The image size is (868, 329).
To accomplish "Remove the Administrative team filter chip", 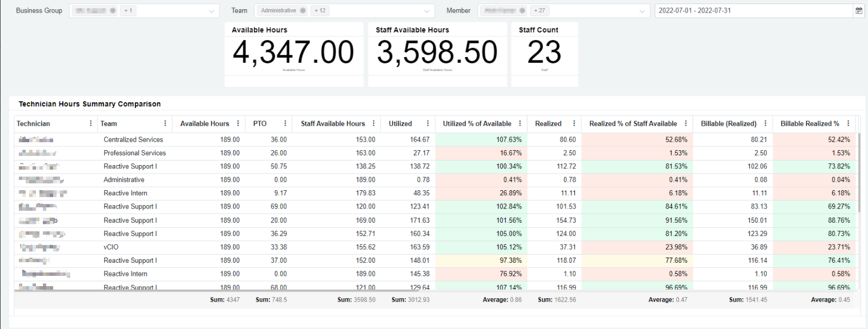I will [302, 11].
